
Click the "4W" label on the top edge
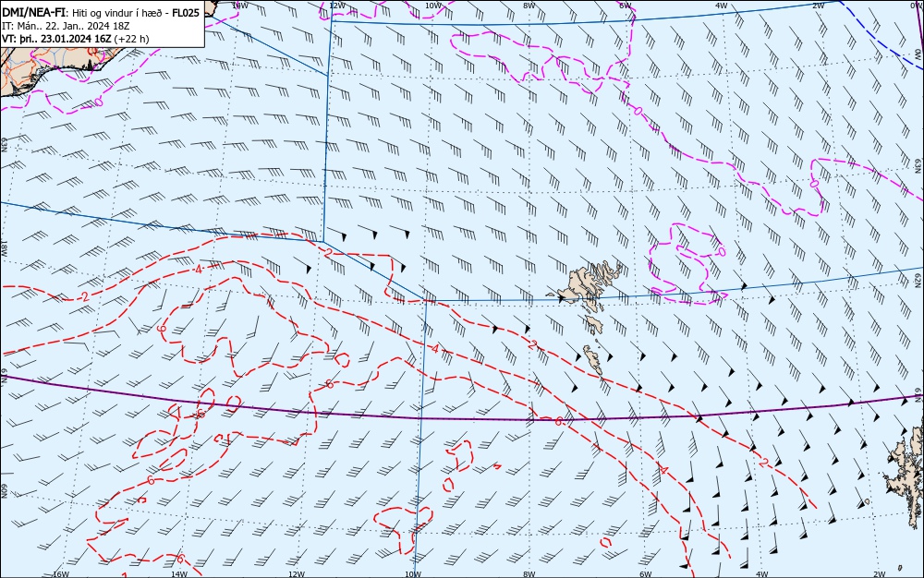(722, 6)
